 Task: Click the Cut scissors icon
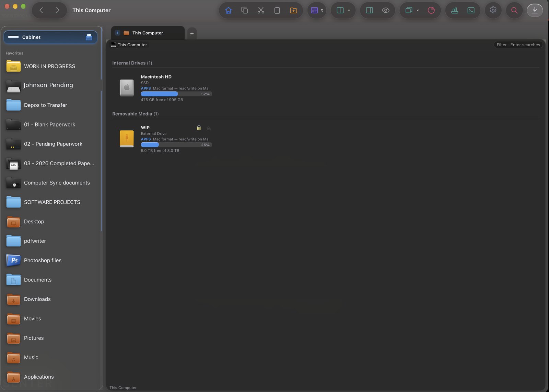click(x=261, y=10)
